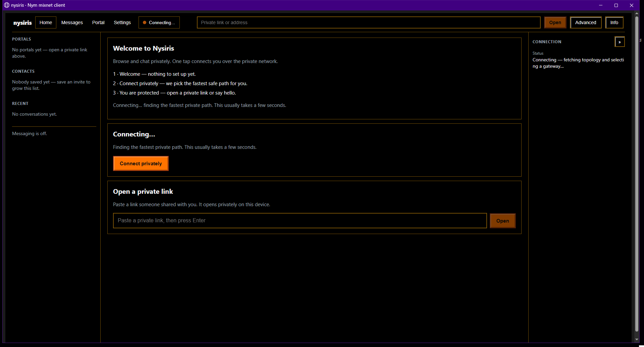644x347 pixels.
Task: Click the "Open a private link" heading
Action: coord(143,191)
